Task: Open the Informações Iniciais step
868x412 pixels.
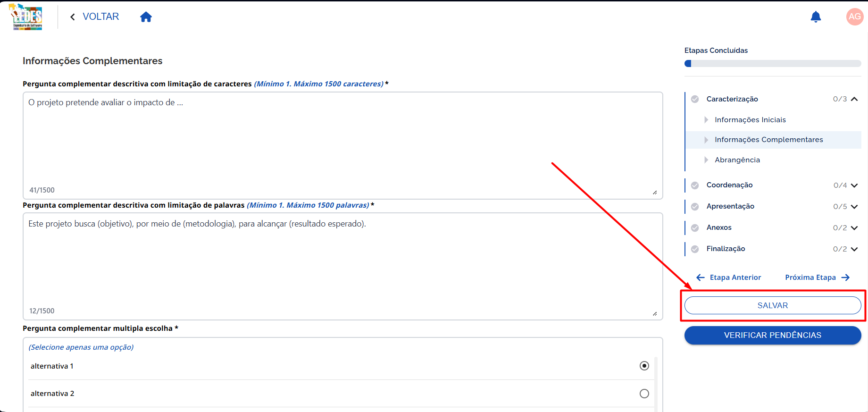Action: click(x=750, y=120)
